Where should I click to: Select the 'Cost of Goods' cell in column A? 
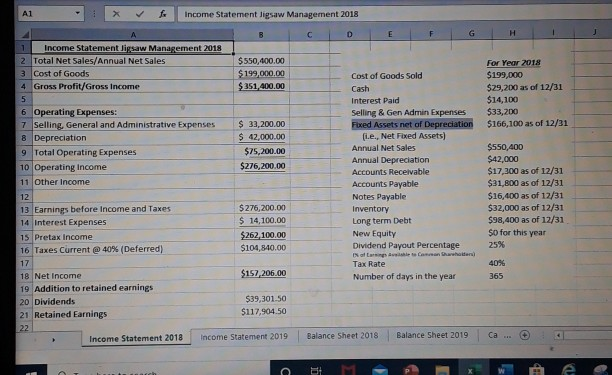click(x=133, y=74)
